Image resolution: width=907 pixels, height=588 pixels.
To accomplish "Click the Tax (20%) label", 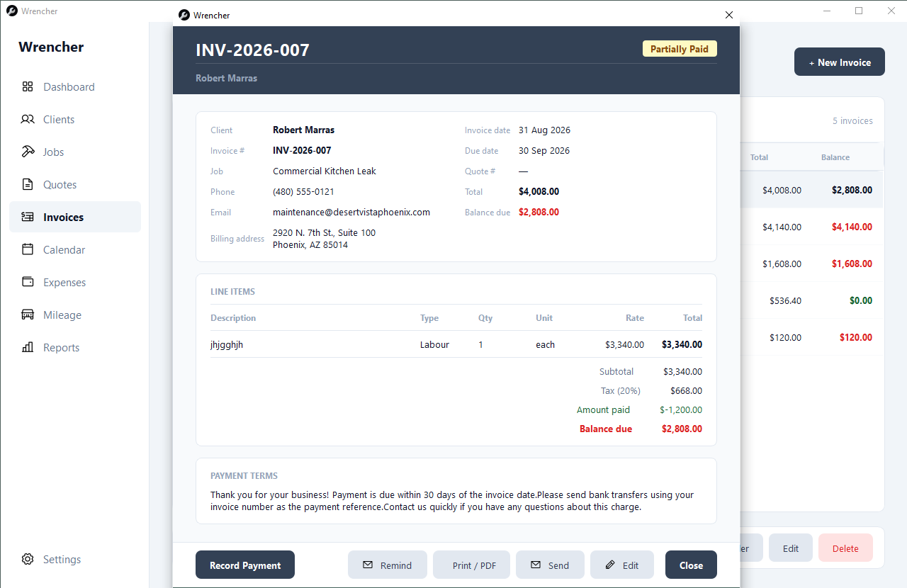I will click(620, 390).
